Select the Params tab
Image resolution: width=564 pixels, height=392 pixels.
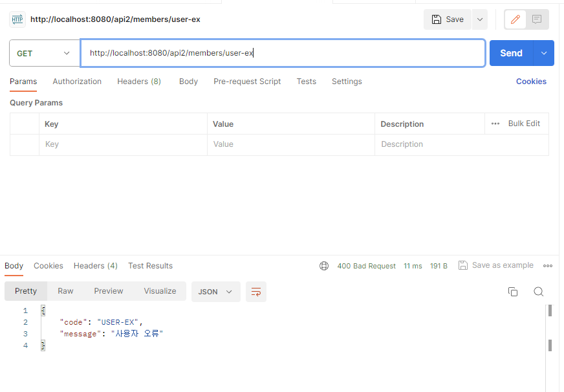click(x=23, y=82)
